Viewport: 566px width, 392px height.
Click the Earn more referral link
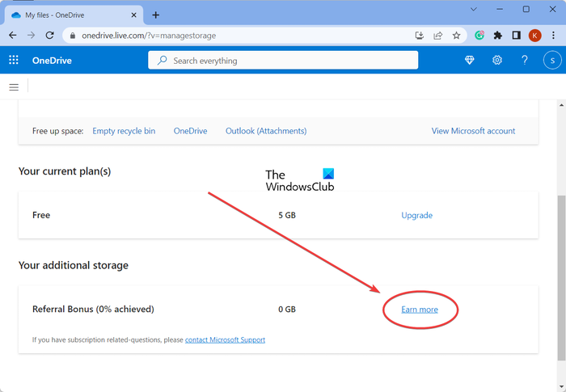coord(420,310)
